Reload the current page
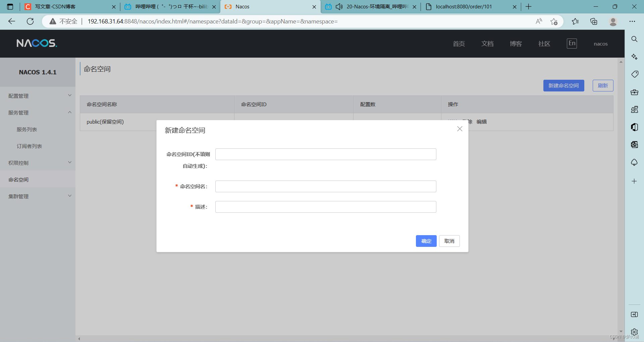Image resolution: width=644 pixels, height=342 pixels. [x=30, y=21]
